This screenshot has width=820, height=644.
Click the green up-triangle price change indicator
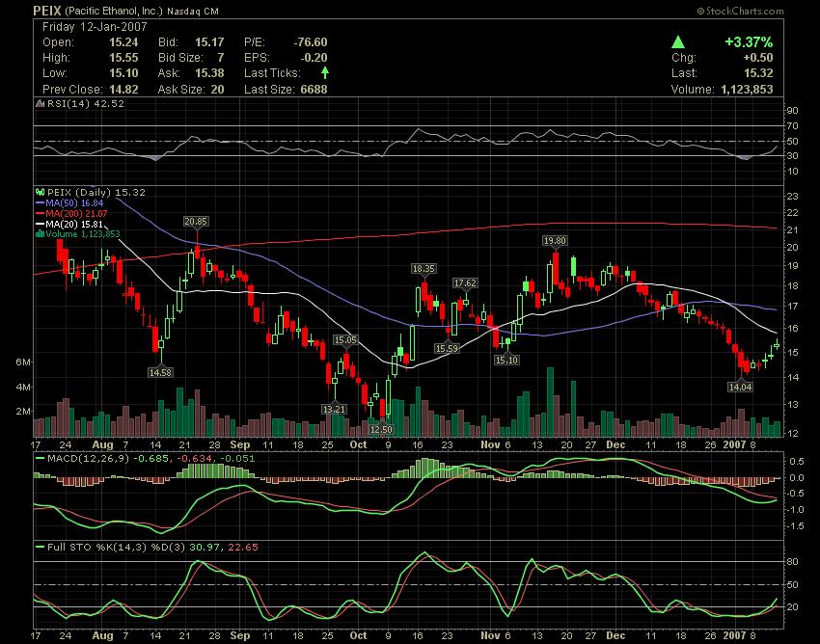tap(678, 41)
